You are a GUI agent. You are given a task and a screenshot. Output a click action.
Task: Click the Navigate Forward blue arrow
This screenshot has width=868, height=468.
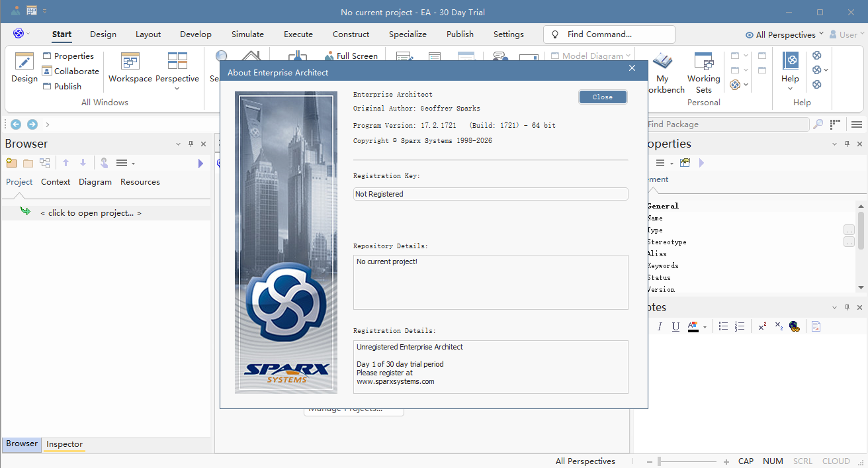32,124
